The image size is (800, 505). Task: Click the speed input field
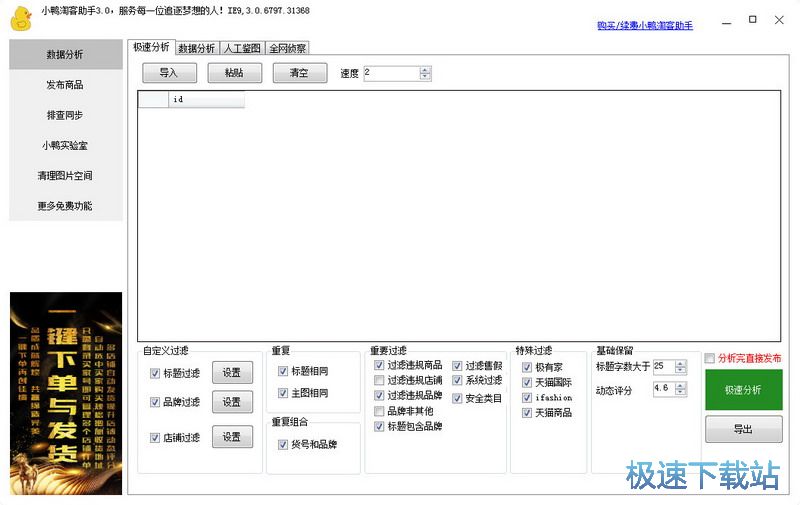pos(391,73)
